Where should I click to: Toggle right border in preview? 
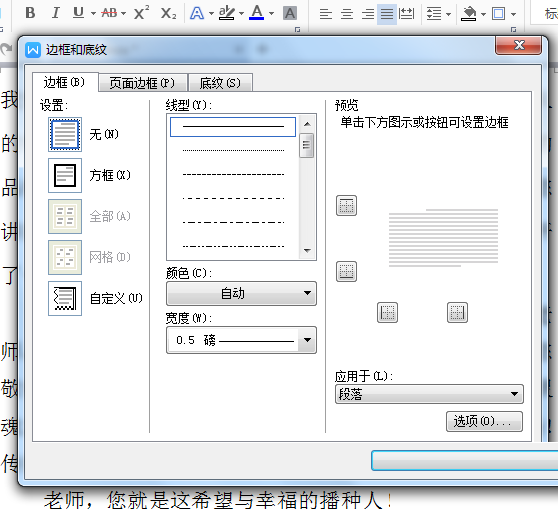[457, 313]
